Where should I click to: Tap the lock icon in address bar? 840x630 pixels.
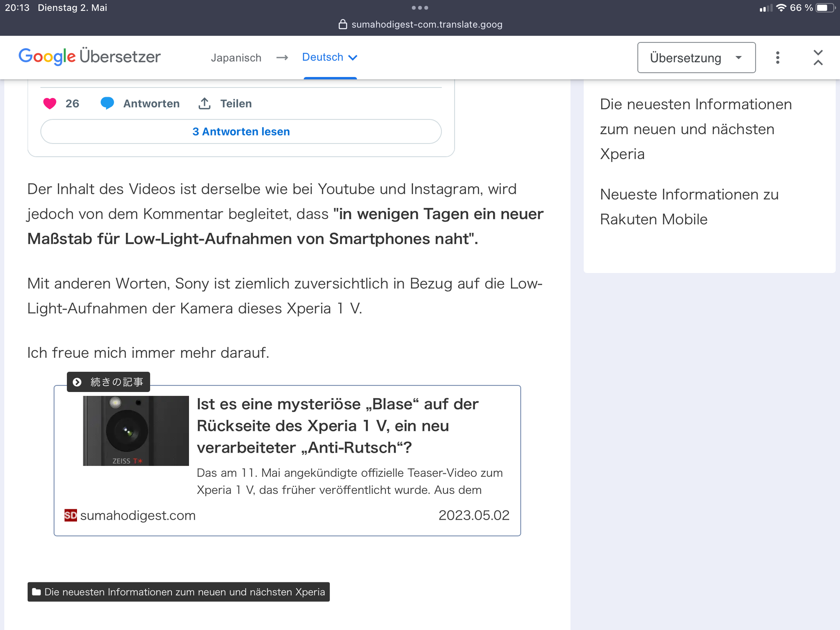click(343, 24)
